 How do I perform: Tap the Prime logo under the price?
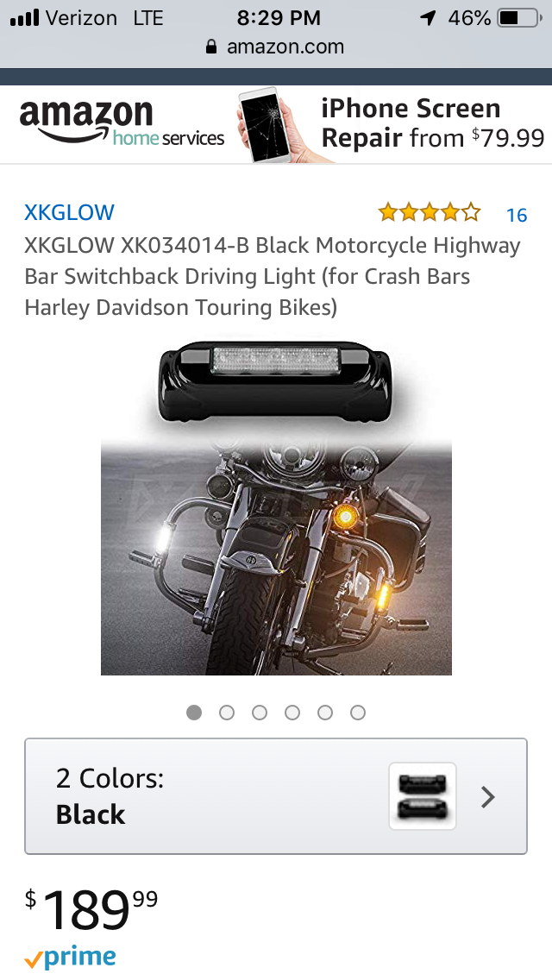coord(70,957)
